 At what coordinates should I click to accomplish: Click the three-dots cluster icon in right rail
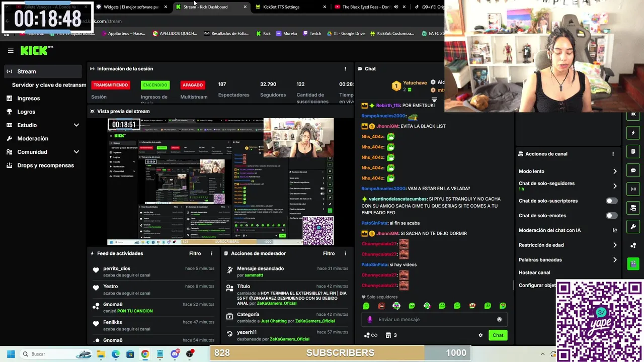click(x=633, y=245)
